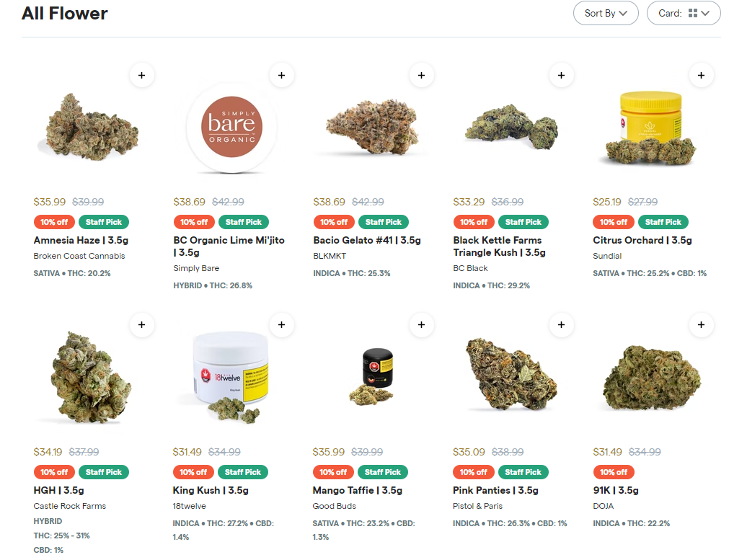The height and width of the screenshot is (560, 729).
Task: Add HGH 3.5g using plus icon
Action: click(x=142, y=325)
